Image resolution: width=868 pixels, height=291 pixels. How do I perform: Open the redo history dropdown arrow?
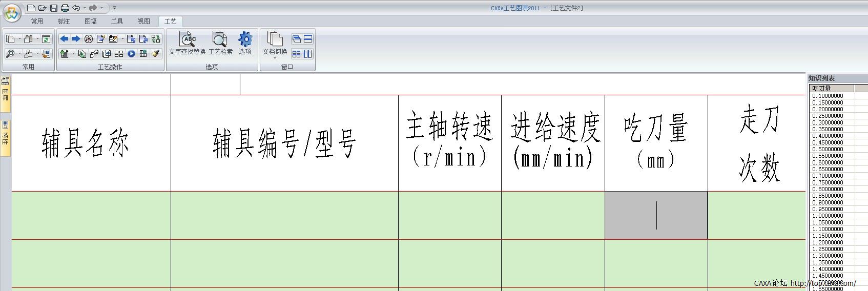tap(101, 8)
